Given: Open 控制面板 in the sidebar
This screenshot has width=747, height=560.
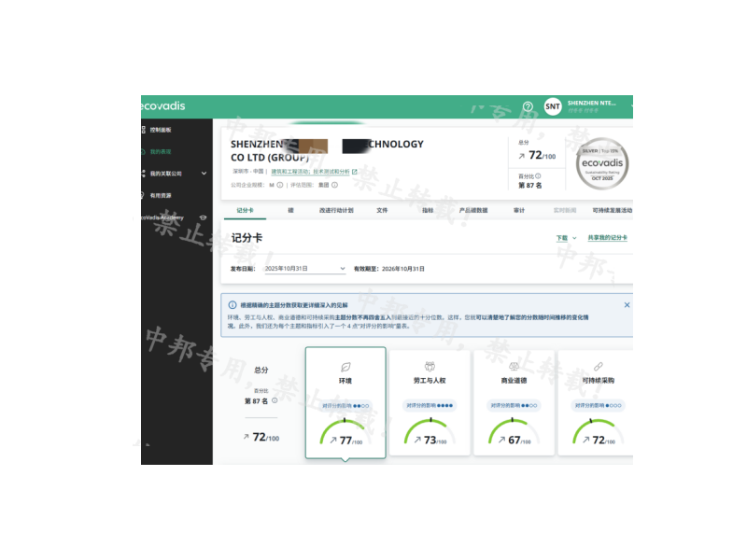Looking at the screenshot, I should (x=161, y=129).
